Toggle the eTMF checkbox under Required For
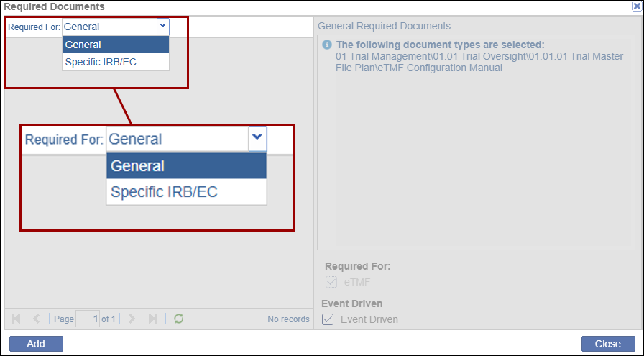The width and height of the screenshot is (644, 356). tap(331, 282)
